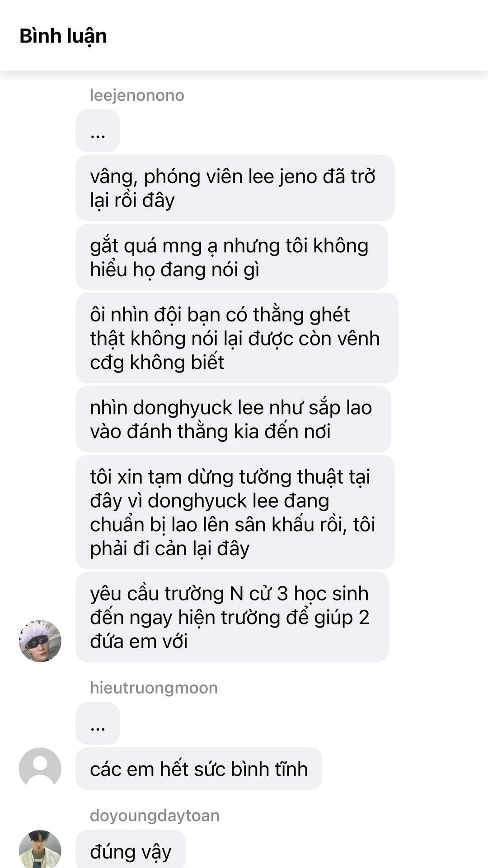Tap hieutruongmoon's ellipsis comment bubble

coord(98,723)
